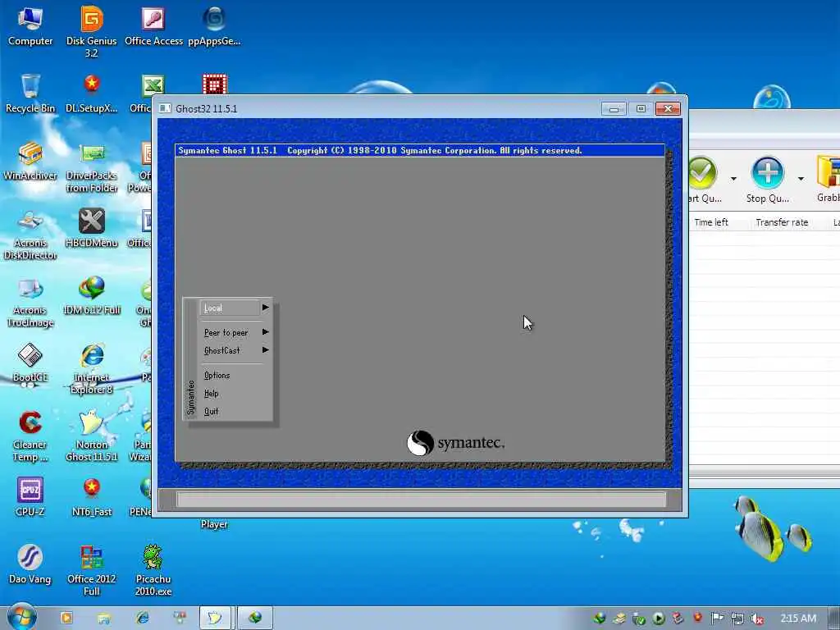Launch Internet Explorer 8 desktop icon
Image resolution: width=840 pixels, height=630 pixels.
pos(92,370)
